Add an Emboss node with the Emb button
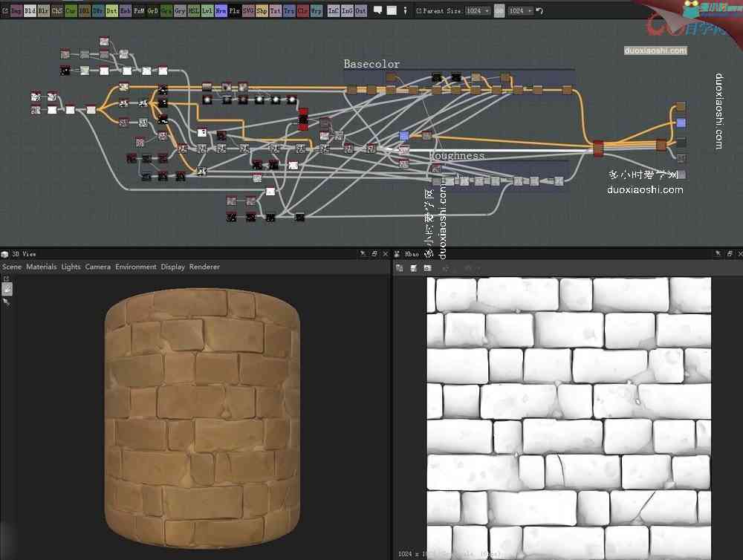 [126, 10]
